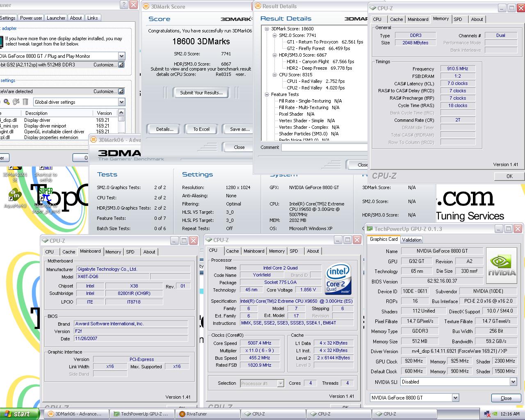The height and width of the screenshot is (420, 525).
Task: Switch to Validation tab in GPU-Z
Action: pyautogui.click(x=411, y=240)
